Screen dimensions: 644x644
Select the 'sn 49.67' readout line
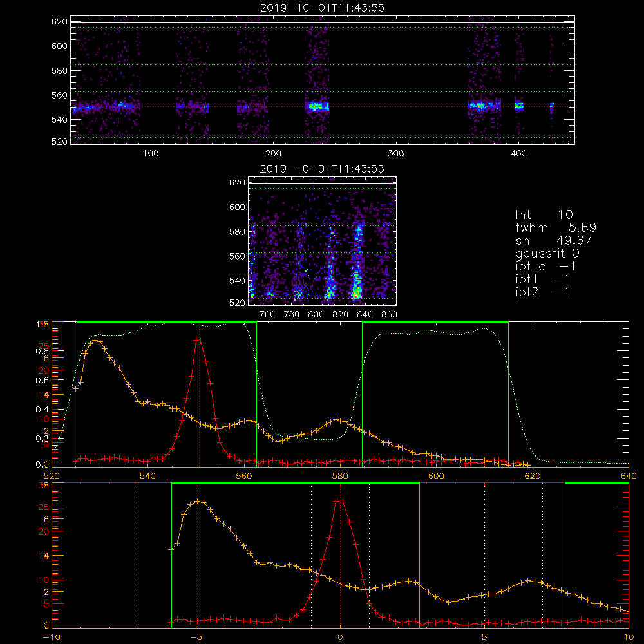tap(553, 240)
